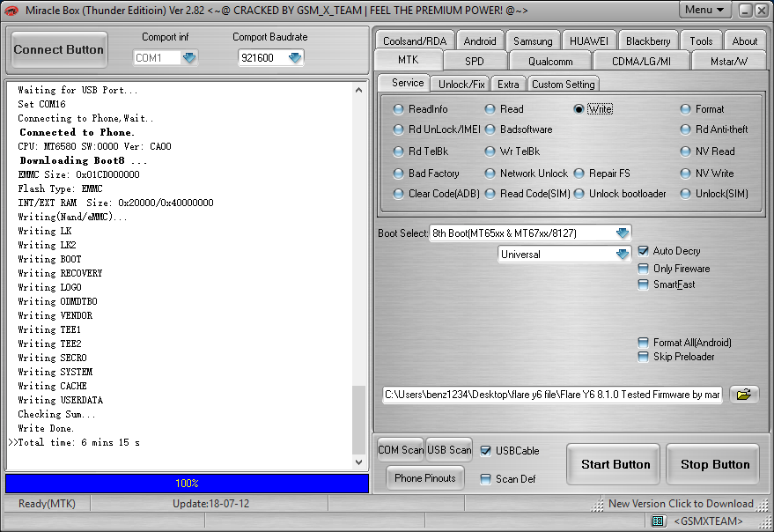Select the Format radio option
Image resolution: width=774 pixels, height=532 pixels.
point(685,109)
